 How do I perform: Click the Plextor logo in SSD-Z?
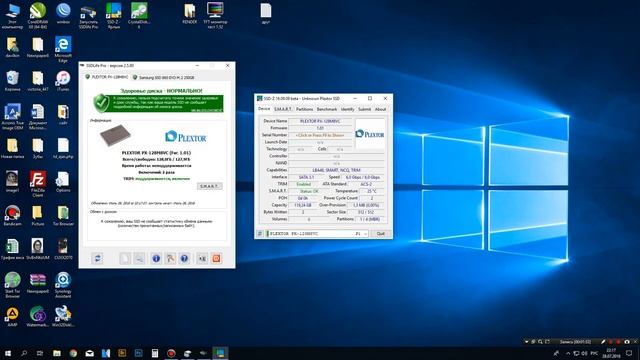click(370, 134)
